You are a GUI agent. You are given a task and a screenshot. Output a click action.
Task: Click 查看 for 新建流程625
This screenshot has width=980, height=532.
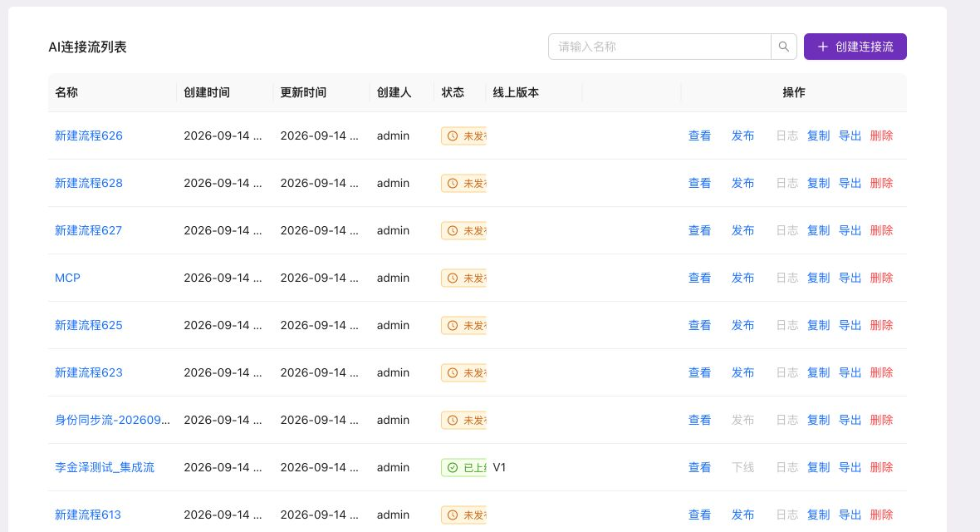click(699, 326)
